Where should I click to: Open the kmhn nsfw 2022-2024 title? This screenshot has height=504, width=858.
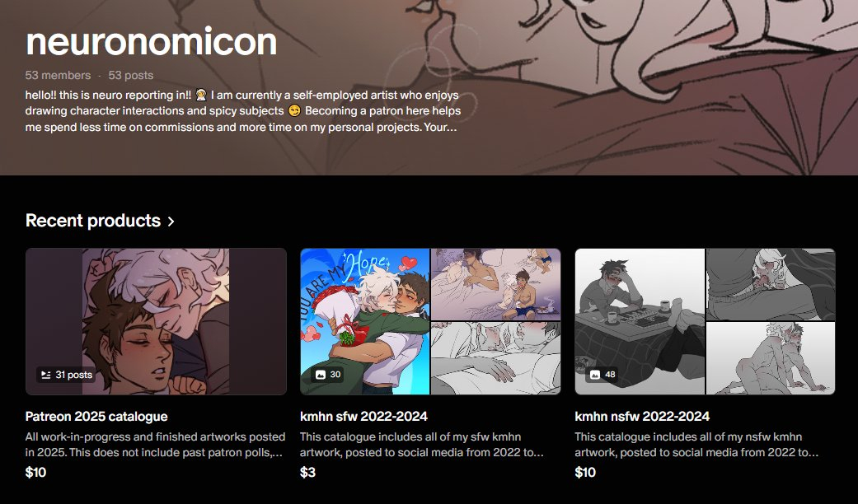click(x=642, y=416)
